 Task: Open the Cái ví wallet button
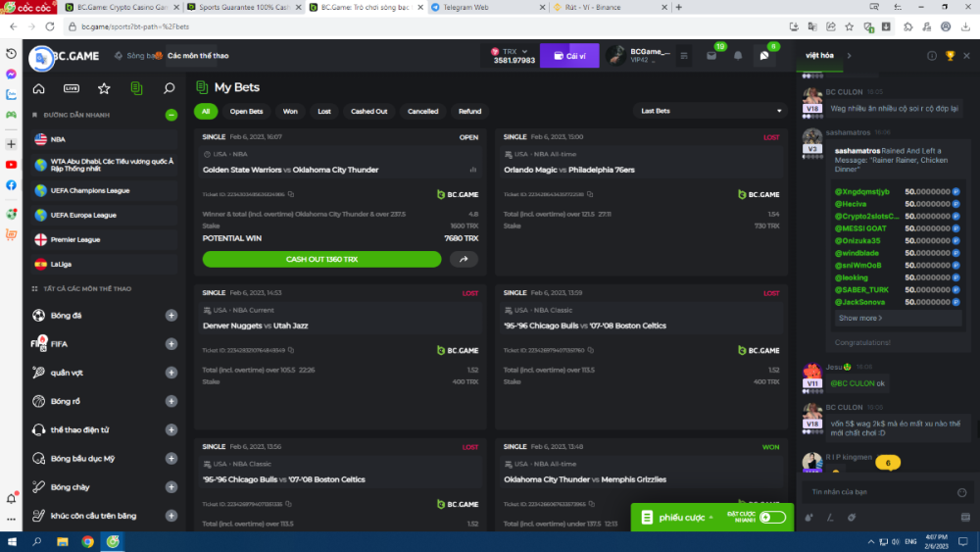tap(569, 56)
